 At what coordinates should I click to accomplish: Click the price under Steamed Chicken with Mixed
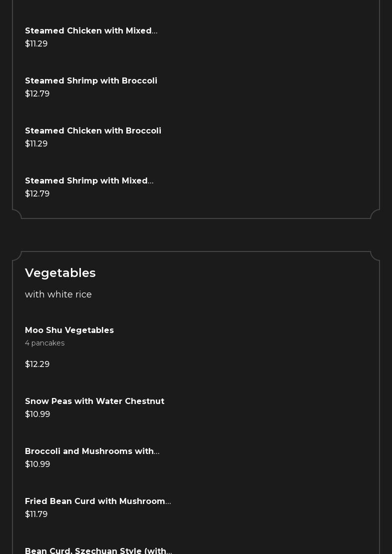tap(36, 44)
